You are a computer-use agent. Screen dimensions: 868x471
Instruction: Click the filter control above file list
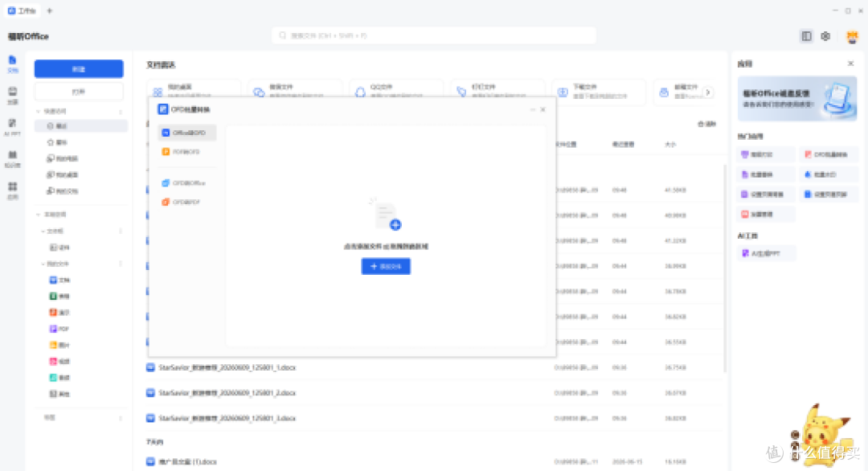coord(707,124)
